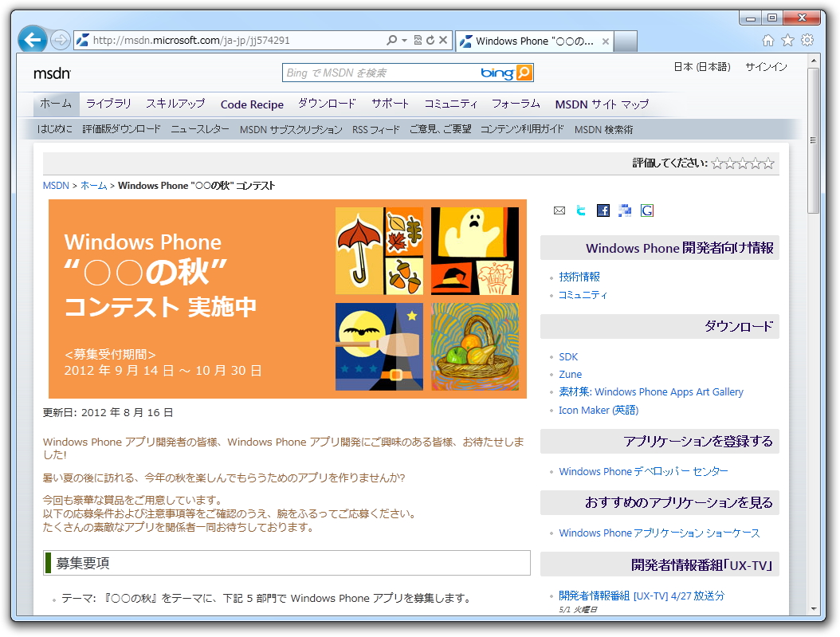This screenshot has height=637, width=840.
Task: Click MSDN サブスクリプション submenu link
Action: [291, 130]
